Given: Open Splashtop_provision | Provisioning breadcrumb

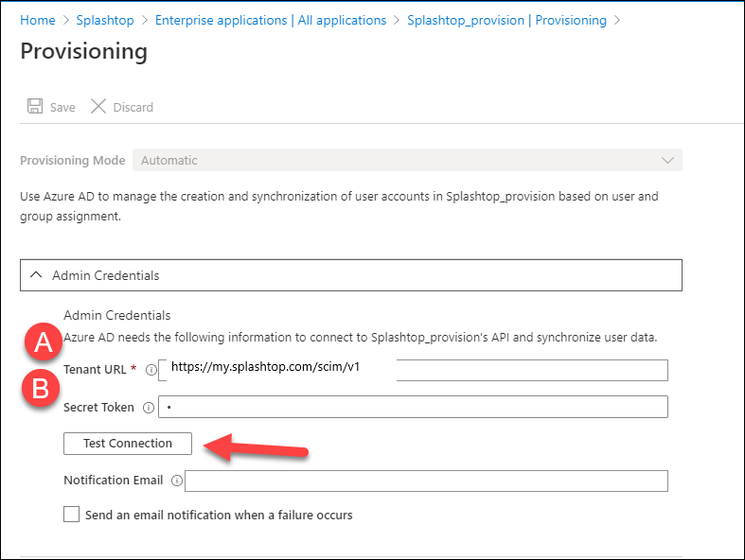Looking at the screenshot, I should 507,21.
